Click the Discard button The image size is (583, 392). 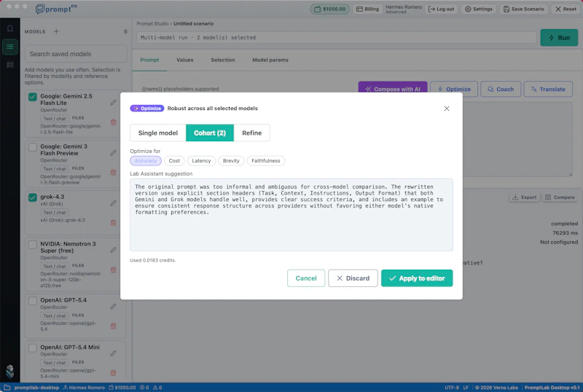(353, 278)
